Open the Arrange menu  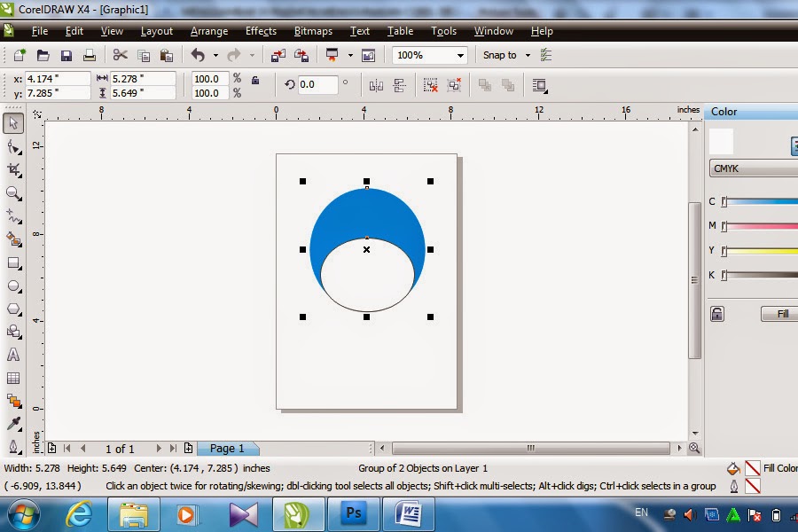pyautogui.click(x=209, y=31)
